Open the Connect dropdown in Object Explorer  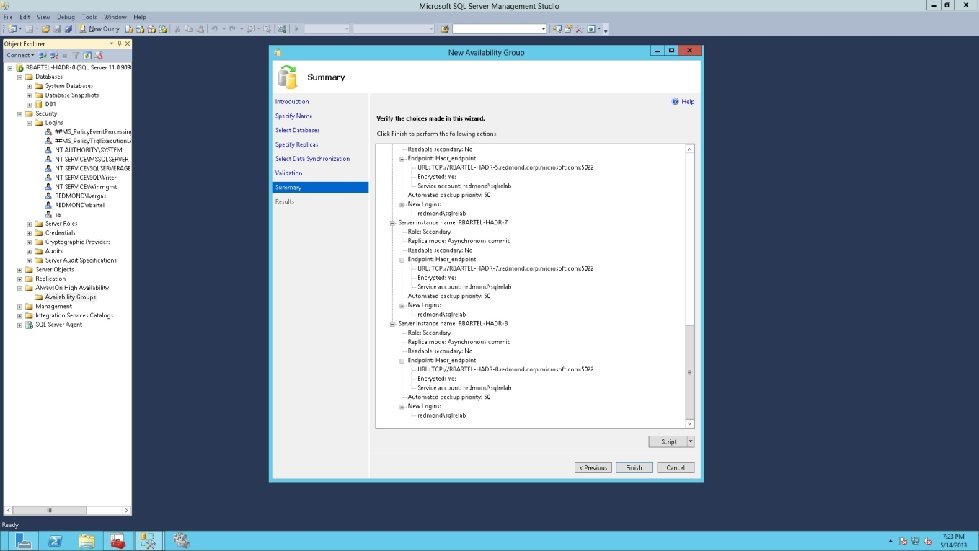click(21, 55)
